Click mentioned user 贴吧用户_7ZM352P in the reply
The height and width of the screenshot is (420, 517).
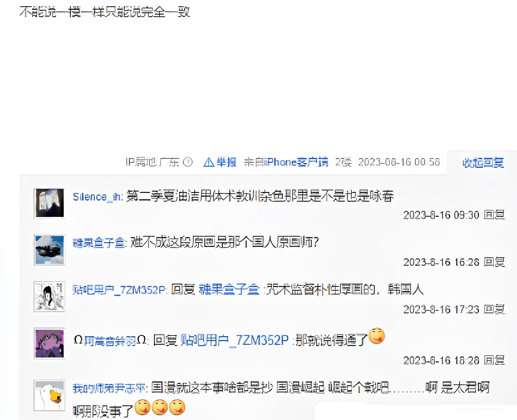[235, 340]
